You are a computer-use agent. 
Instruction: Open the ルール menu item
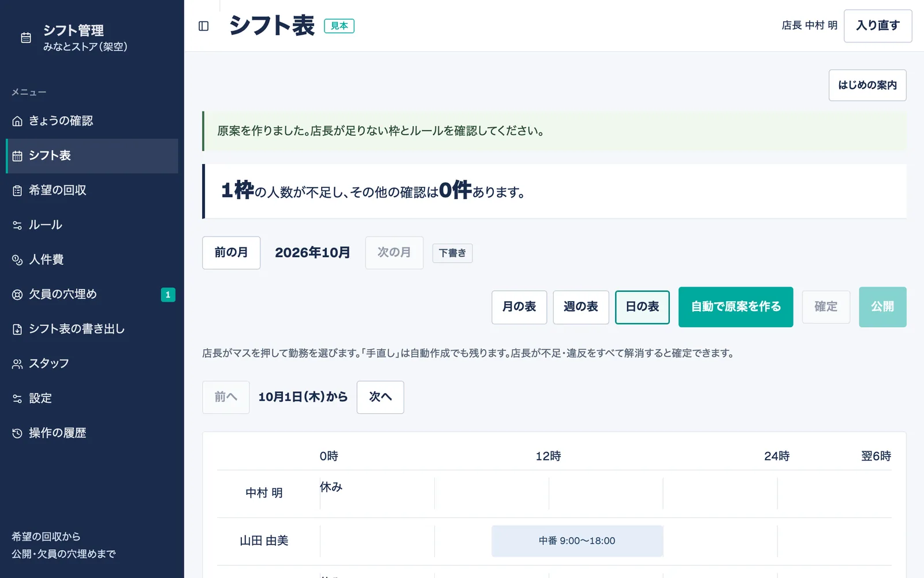tap(92, 225)
